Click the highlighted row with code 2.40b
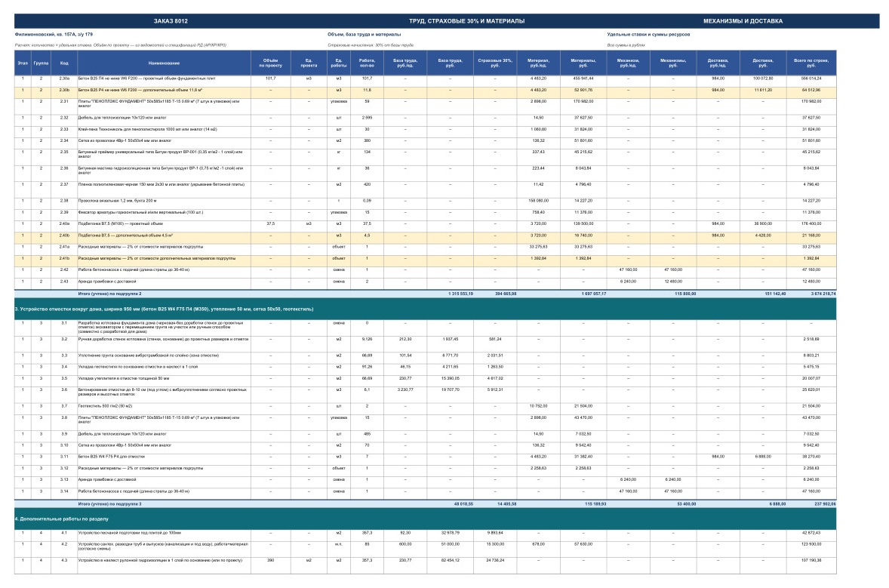The width and height of the screenshot is (889, 588). (425, 236)
